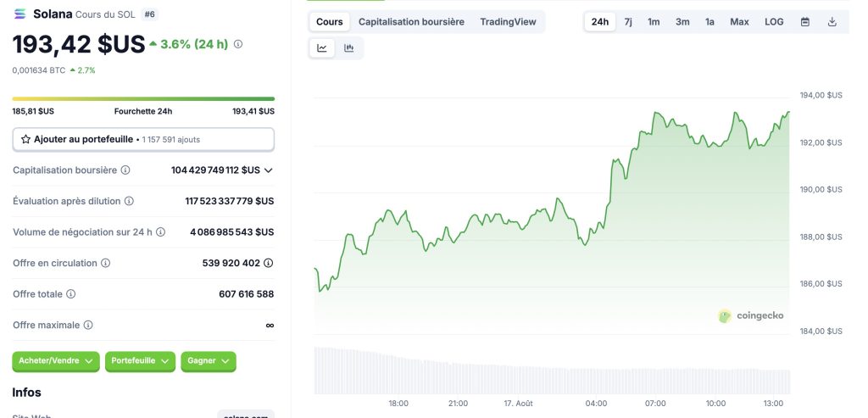Switch to the TradingView tab

(508, 22)
